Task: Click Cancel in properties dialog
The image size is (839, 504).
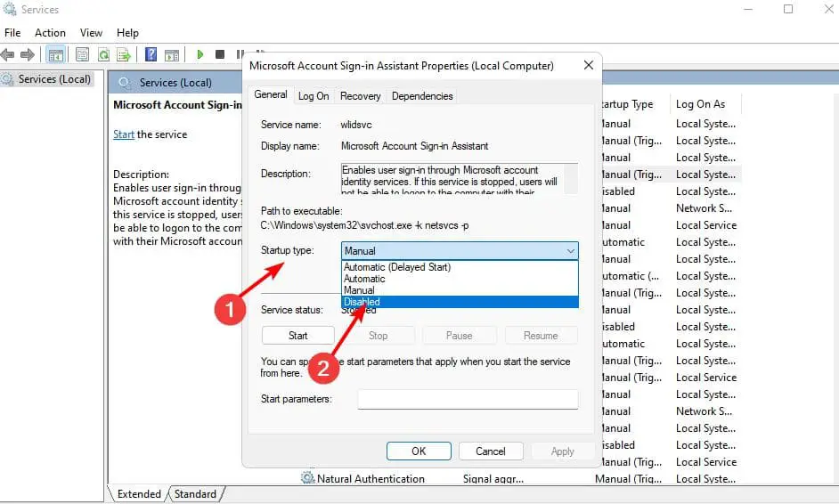Action: click(x=491, y=451)
